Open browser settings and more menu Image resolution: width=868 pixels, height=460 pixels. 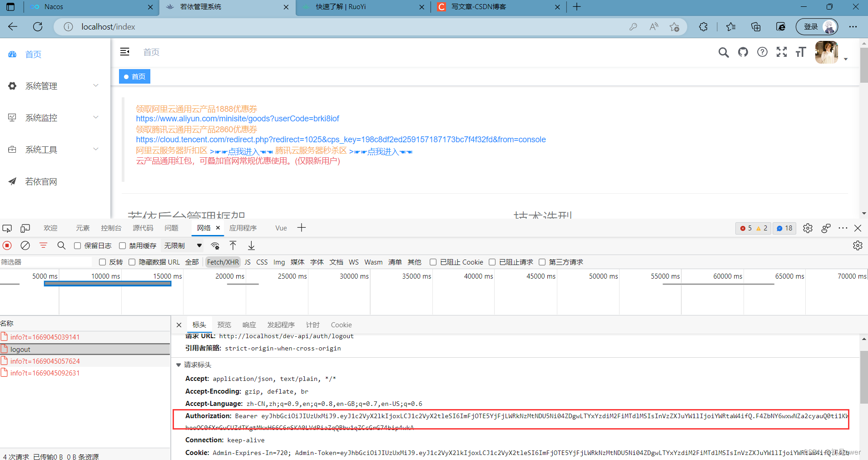(x=853, y=27)
